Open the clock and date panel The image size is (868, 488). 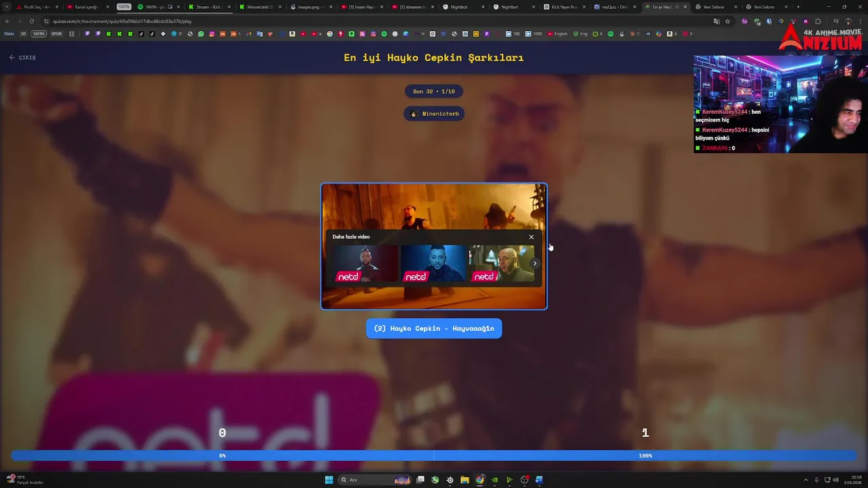[853, 480]
